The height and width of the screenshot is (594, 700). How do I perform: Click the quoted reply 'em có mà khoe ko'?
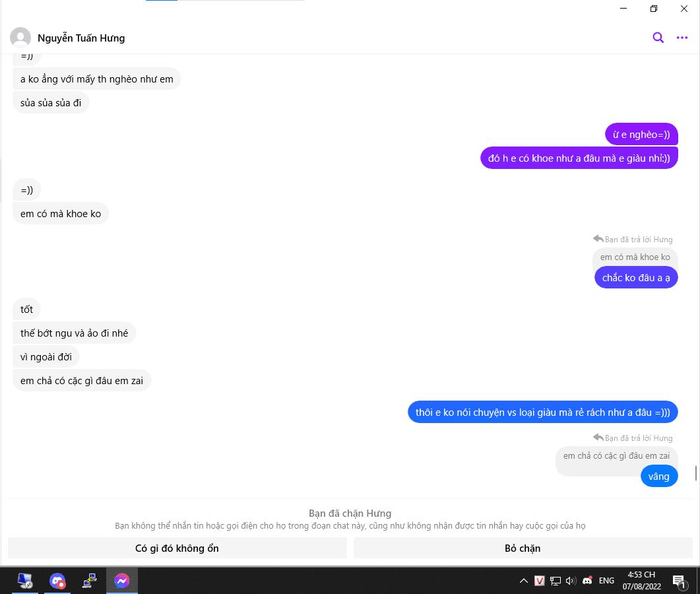pos(635,257)
